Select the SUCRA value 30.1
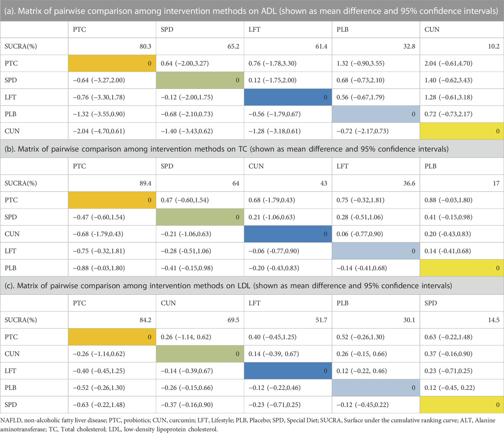Viewport: 504px width, 433px height. pos(409,320)
